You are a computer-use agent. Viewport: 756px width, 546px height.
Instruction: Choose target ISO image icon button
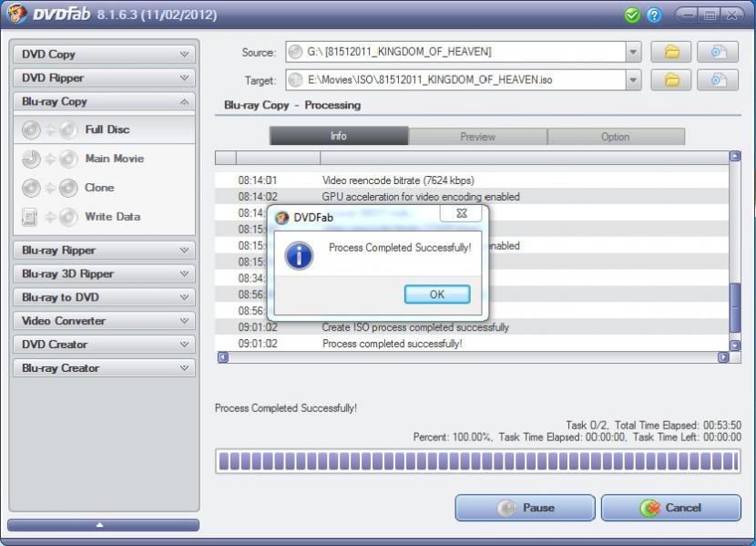click(x=718, y=80)
